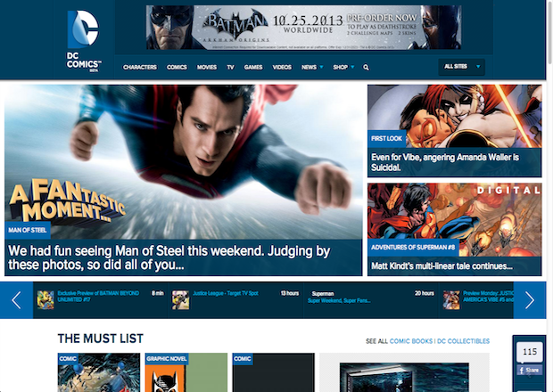Image resolution: width=553 pixels, height=392 pixels.
Task: Expand the News dropdown menu
Action: (312, 68)
